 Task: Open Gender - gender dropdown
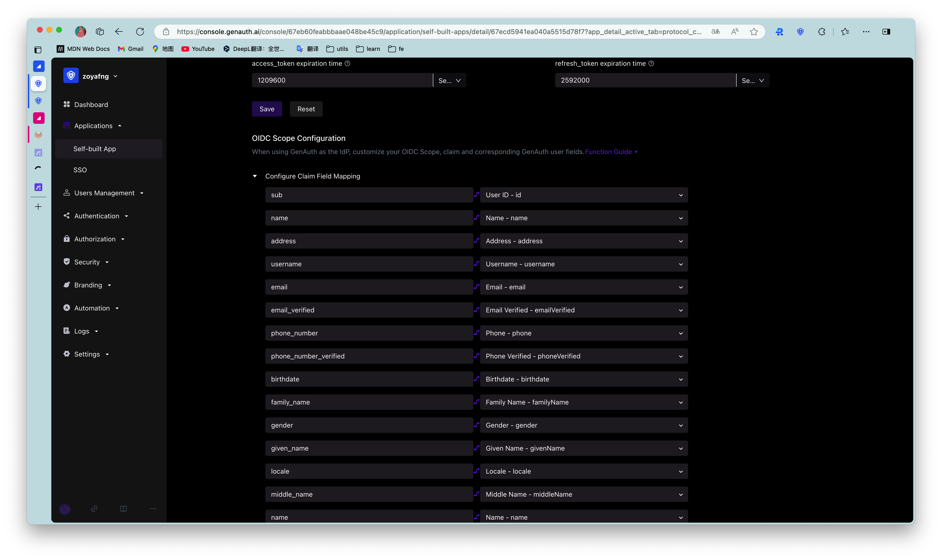click(584, 425)
